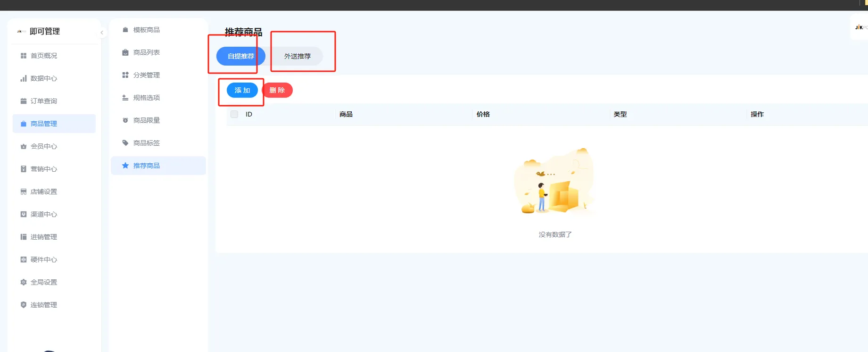Click the 数据中心 bar chart icon
The image size is (868, 352).
[24, 78]
